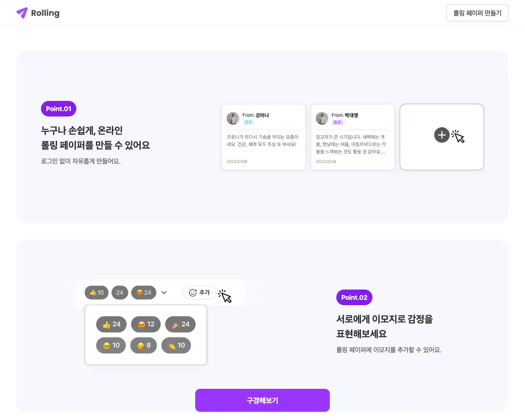
Task: Click 박대영's profile avatar
Action: (x=322, y=118)
